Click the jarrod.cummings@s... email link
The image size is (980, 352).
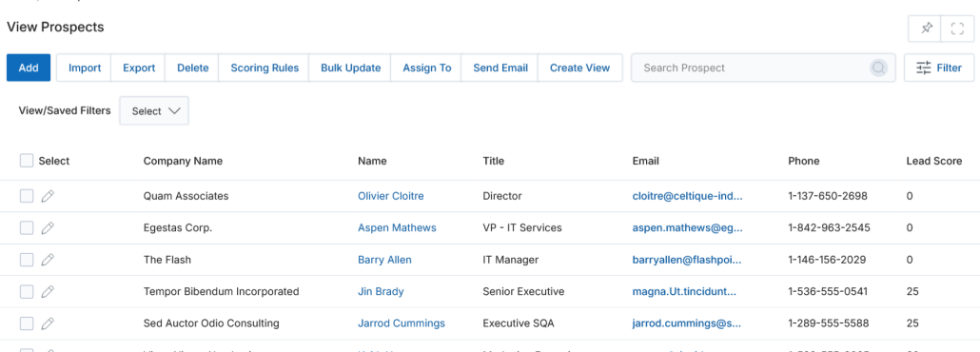687,323
